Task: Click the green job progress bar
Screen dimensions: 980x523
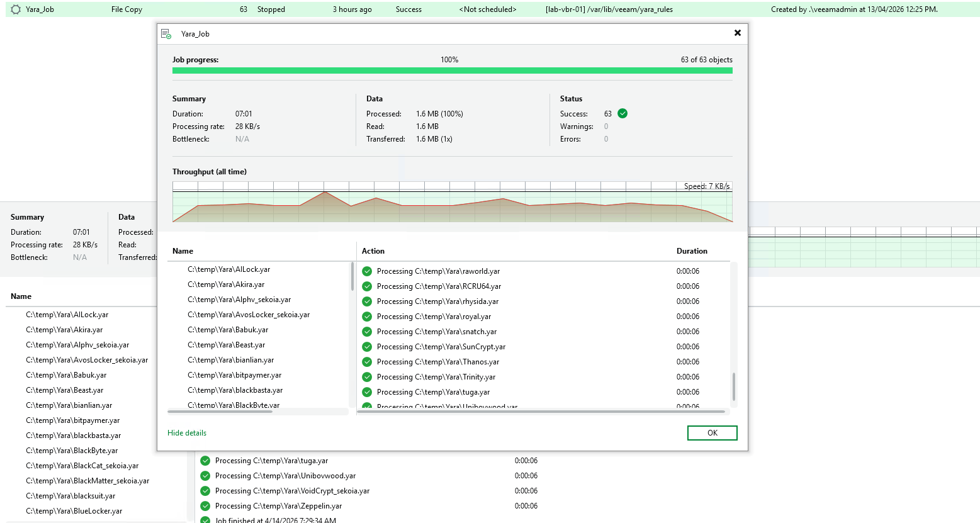Action: pyautogui.click(x=452, y=71)
